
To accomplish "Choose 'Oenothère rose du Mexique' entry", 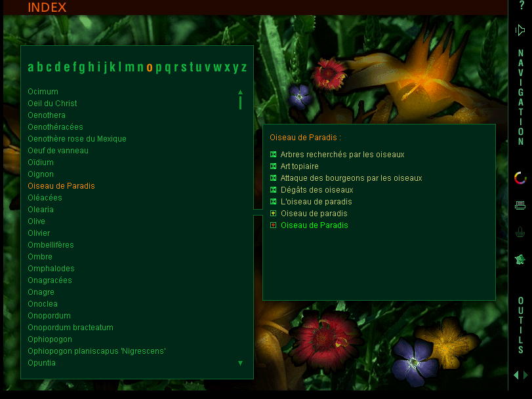I will (x=77, y=139).
